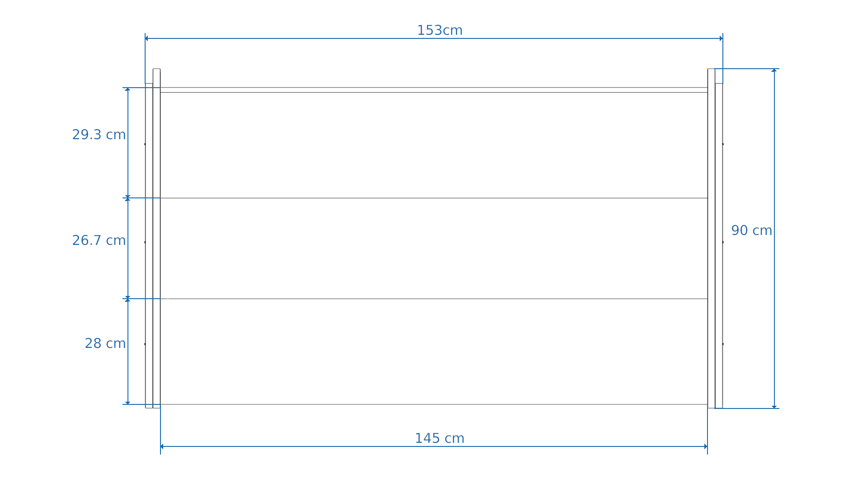Select the bottom panel section of drawing
This screenshot has height=488, width=868.
[x=434, y=352]
